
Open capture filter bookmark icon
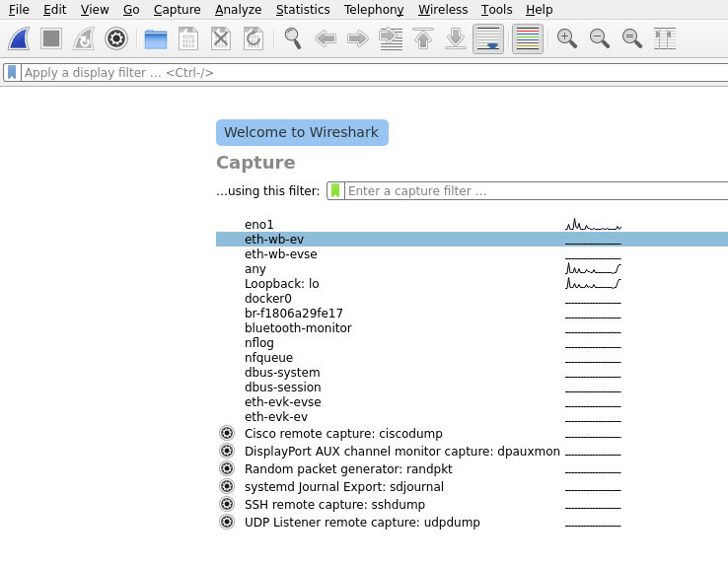click(335, 190)
